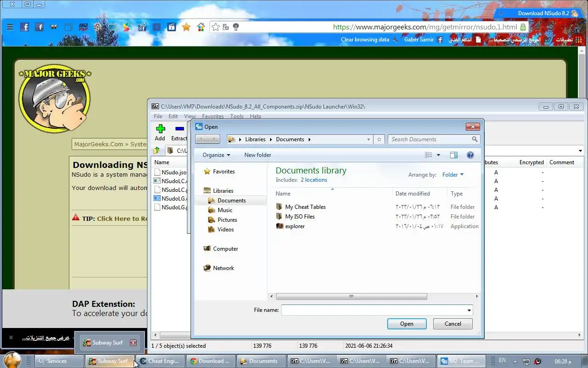The width and height of the screenshot is (588, 368).
Task: Open the 7-Zip View menu
Action: point(190,116)
